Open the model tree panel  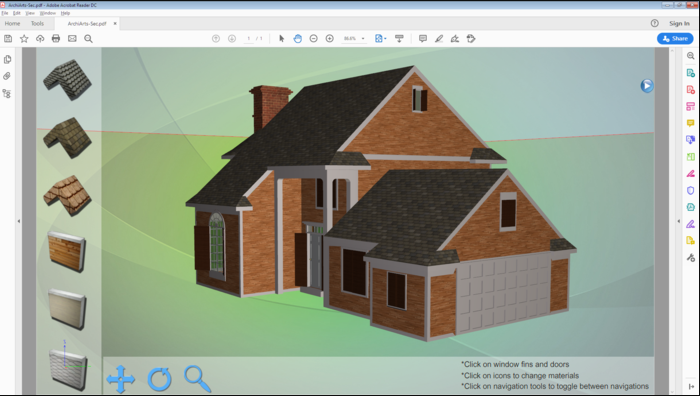(x=7, y=93)
